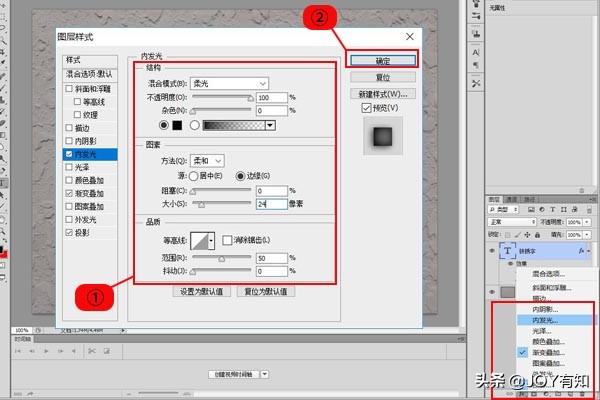This screenshot has width=600, height=400.
Task: Open 混合模式 dropdown showing 柔光
Action: click(x=229, y=83)
